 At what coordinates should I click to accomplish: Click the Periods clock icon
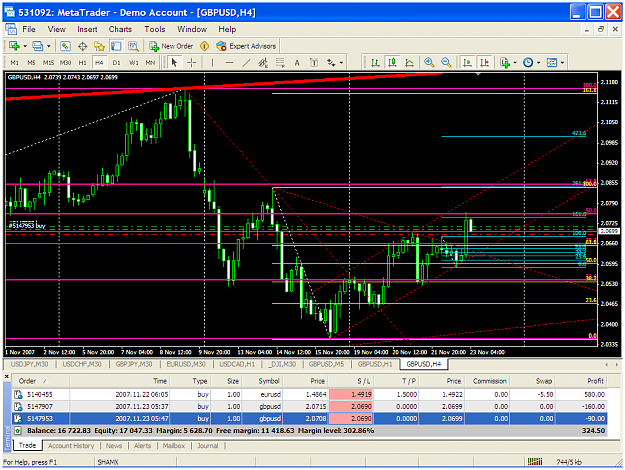528,63
